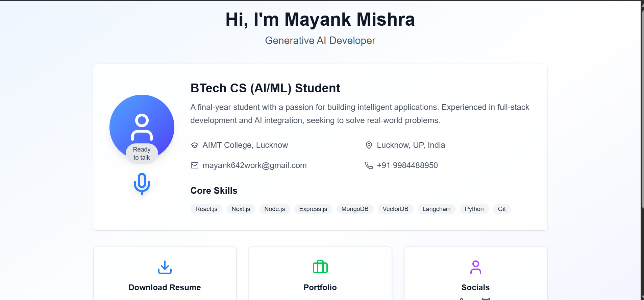This screenshot has width=644, height=300.
Task: Click the green Portfolio briefcase icon
Action: [x=320, y=267]
